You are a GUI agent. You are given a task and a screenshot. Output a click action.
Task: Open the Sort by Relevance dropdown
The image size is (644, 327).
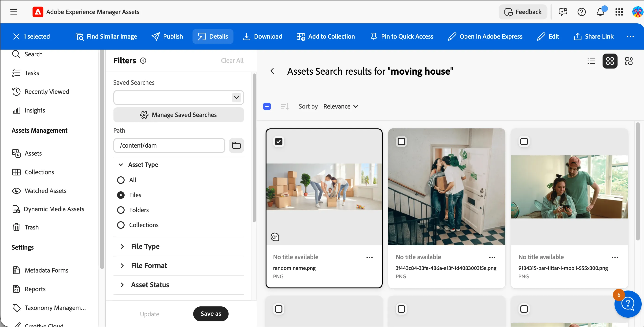[341, 107]
